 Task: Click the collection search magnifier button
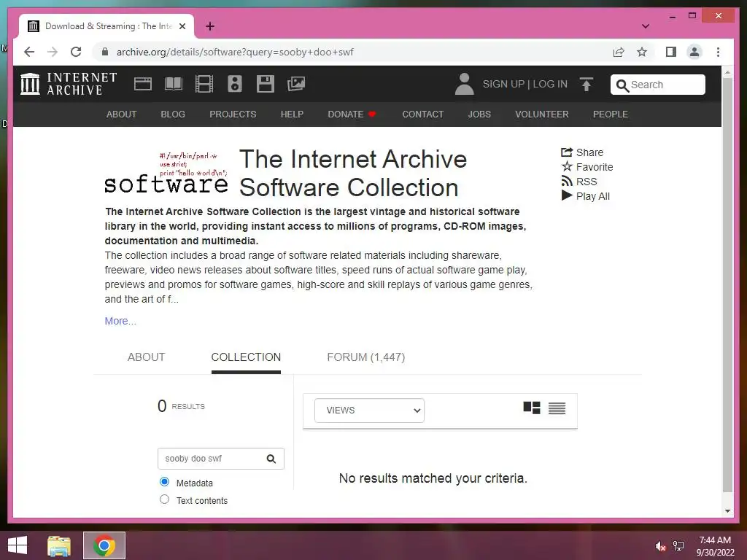271,459
